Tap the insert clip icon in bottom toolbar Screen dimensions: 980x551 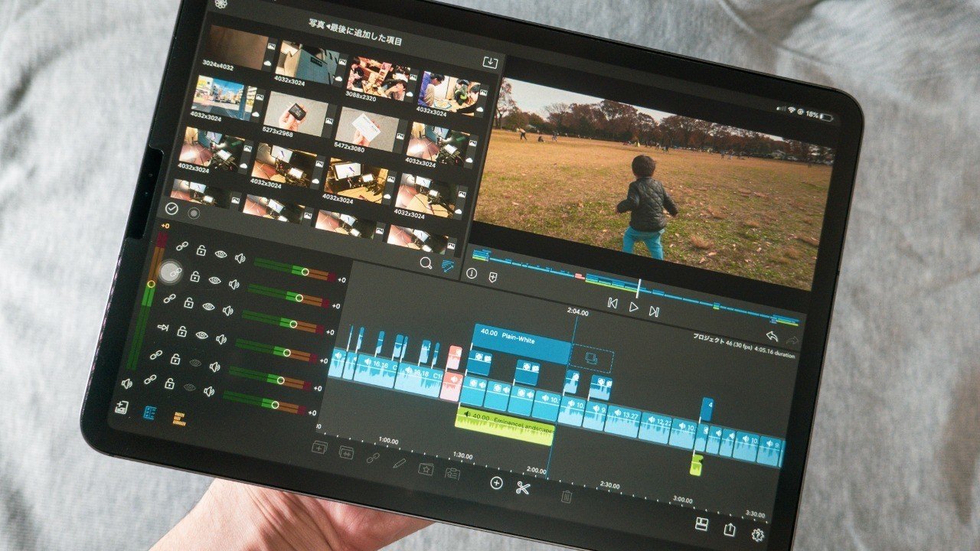pos(319,448)
